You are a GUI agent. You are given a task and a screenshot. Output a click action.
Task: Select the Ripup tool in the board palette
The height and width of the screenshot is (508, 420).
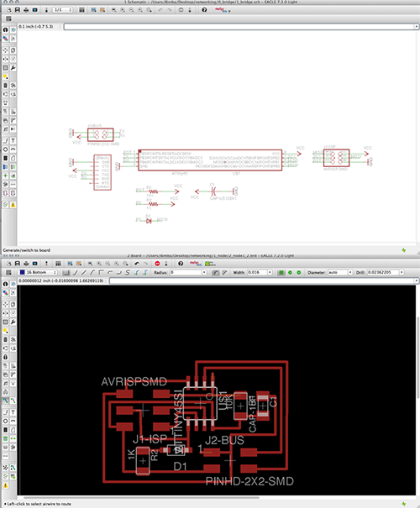point(13,401)
